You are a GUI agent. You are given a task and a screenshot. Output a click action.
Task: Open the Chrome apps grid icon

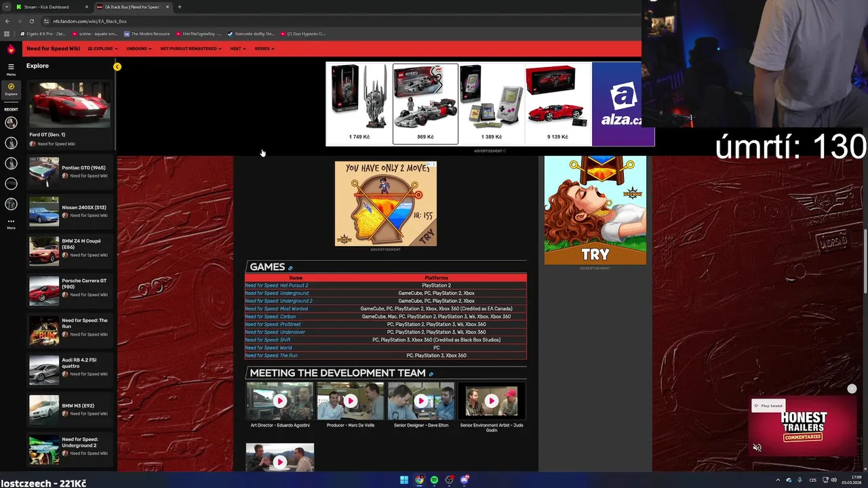[x=7, y=34]
